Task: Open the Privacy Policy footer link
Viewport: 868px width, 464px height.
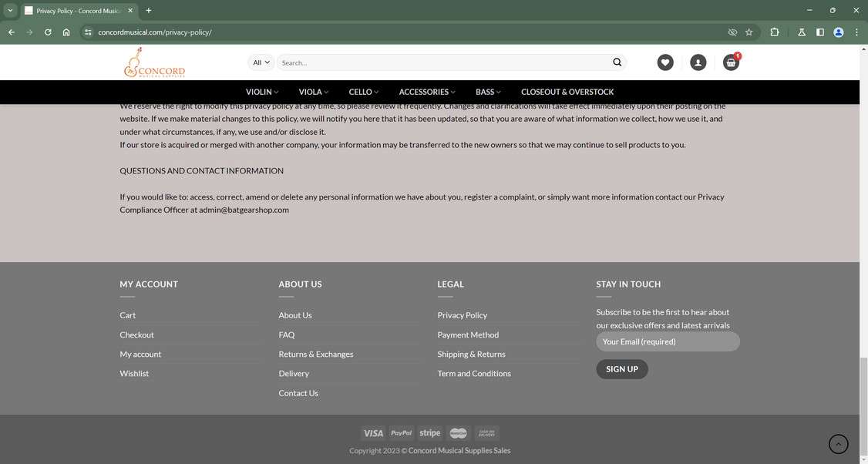Action: tap(463, 315)
